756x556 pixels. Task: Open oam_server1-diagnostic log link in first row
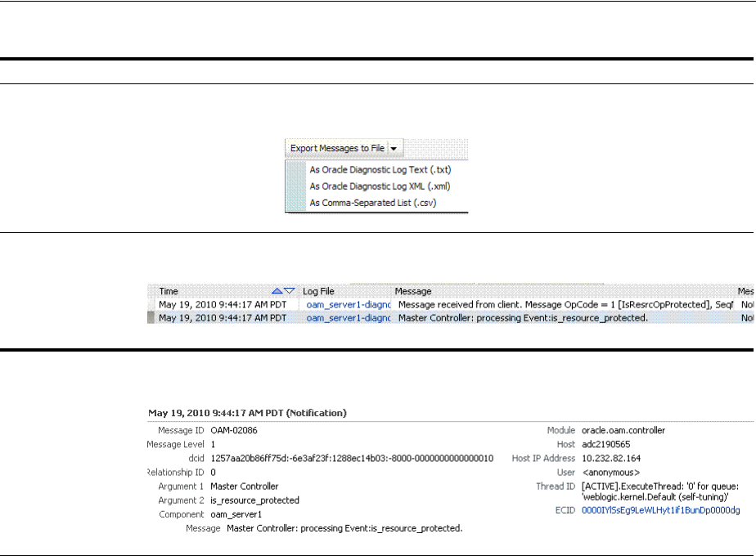tap(349, 304)
